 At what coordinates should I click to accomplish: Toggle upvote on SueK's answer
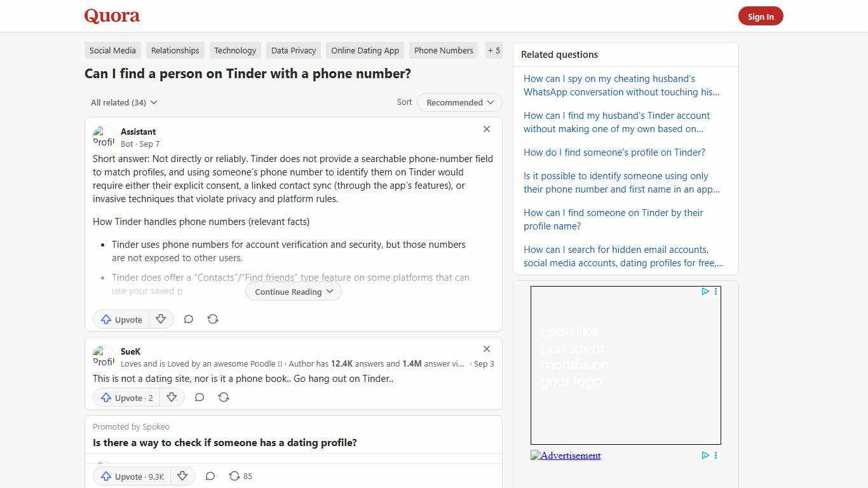tap(126, 397)
